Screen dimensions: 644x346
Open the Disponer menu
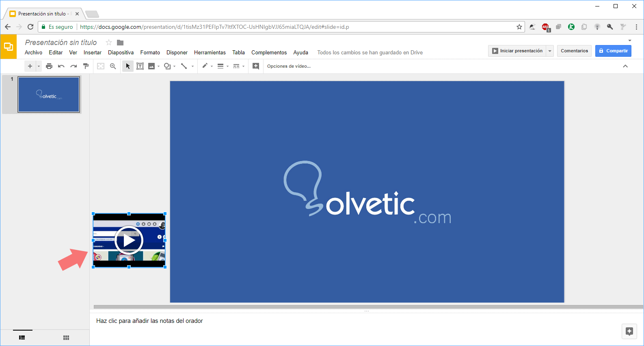point(177,53)
